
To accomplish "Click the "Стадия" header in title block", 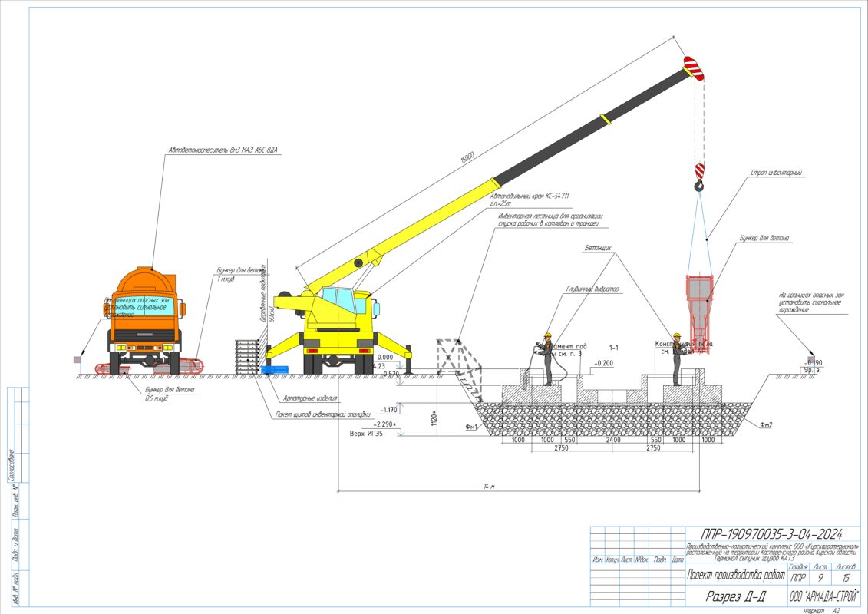I will tap(797, 567).
